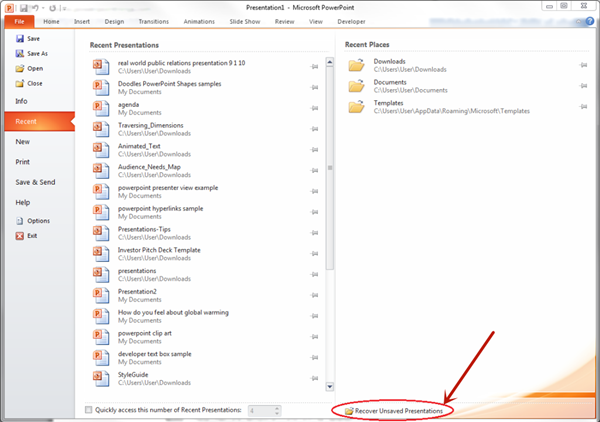600x422 pixels.
Task: Select Info in the File sidebar
Action: (x=21, y=101)
